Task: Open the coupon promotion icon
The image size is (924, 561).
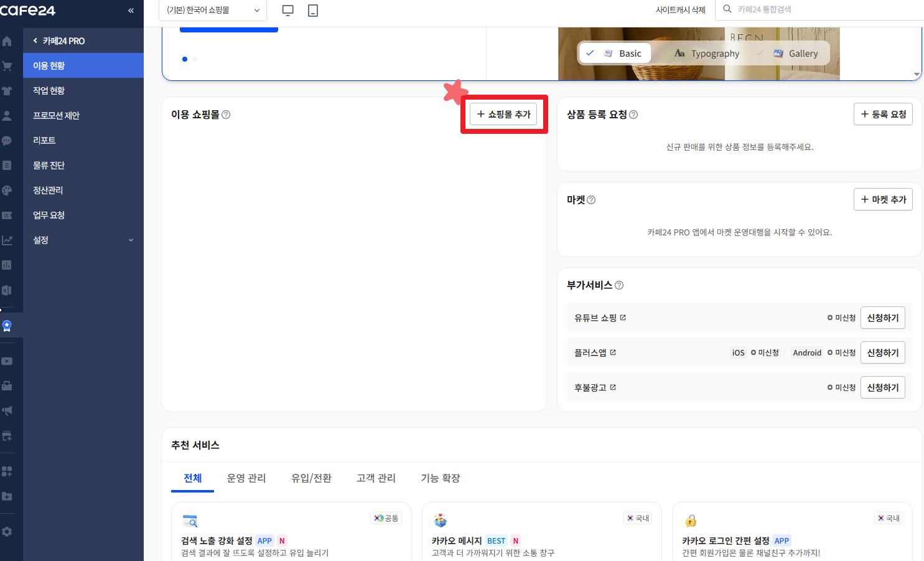Action: [x=7, y=215]
